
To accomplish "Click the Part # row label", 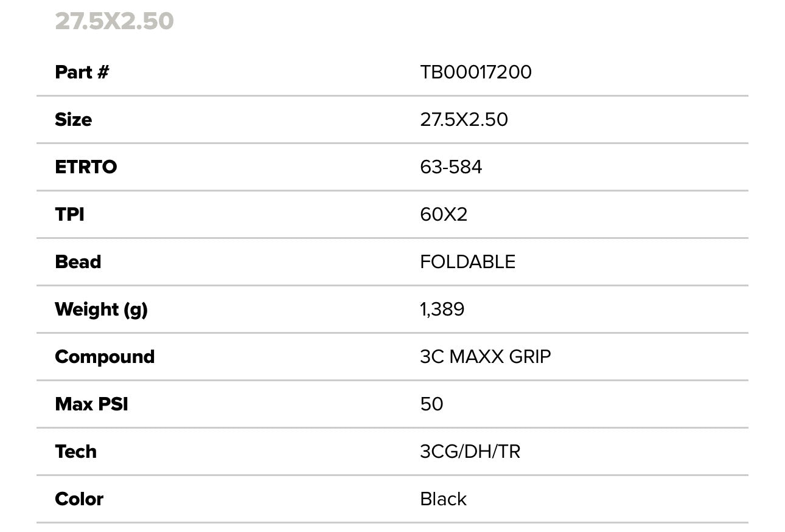I will point(82,72).
